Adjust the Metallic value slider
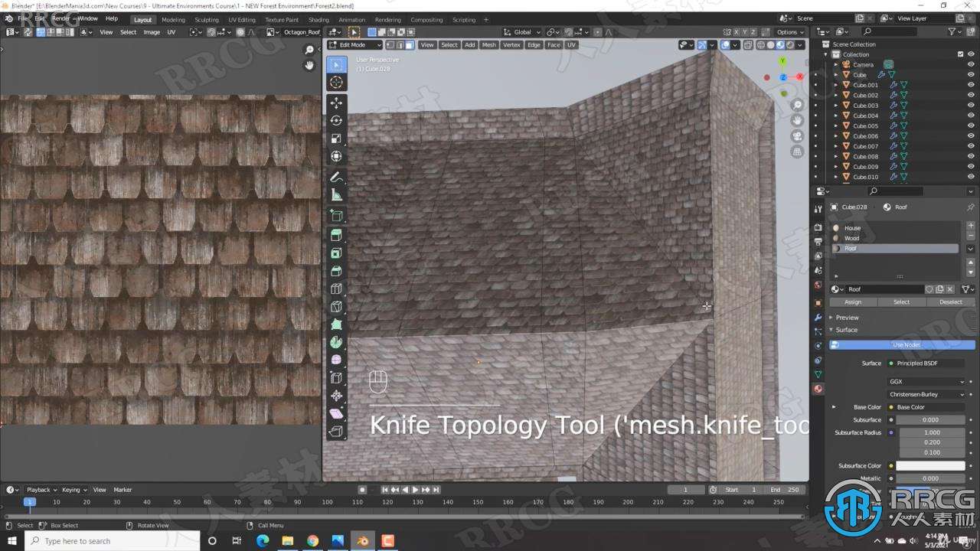 [x=930, y=478]
